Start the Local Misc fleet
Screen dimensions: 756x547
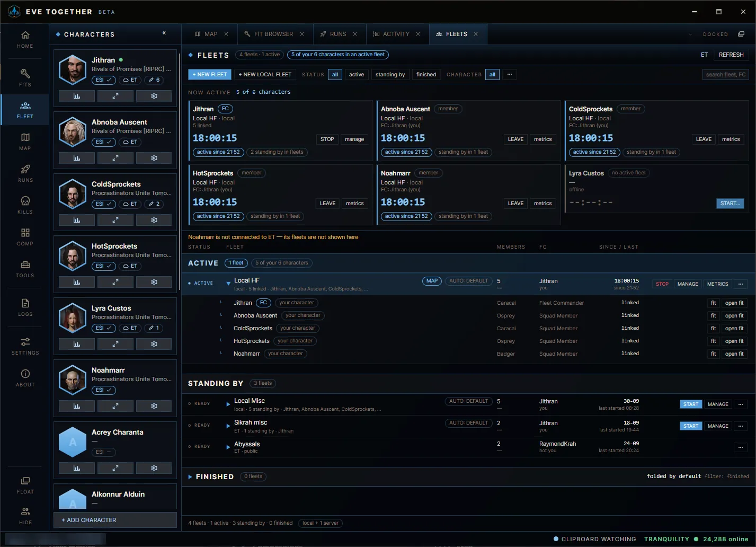[691, 404]
